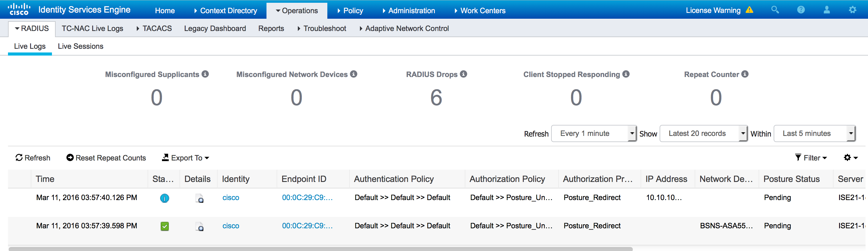Expand the Administration menu
The width and height of the screenshot is (868, 251).
click(x=409, y=10)
